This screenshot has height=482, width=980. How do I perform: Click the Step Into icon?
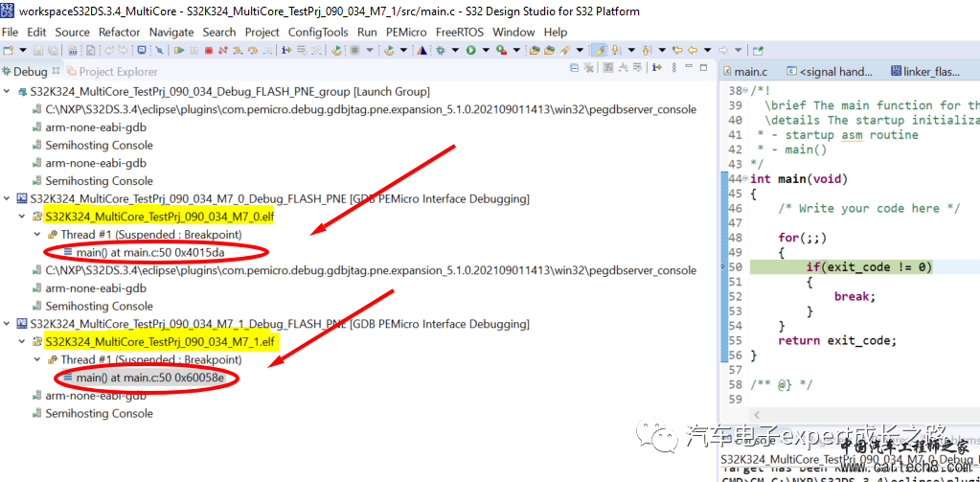point(239,50)
